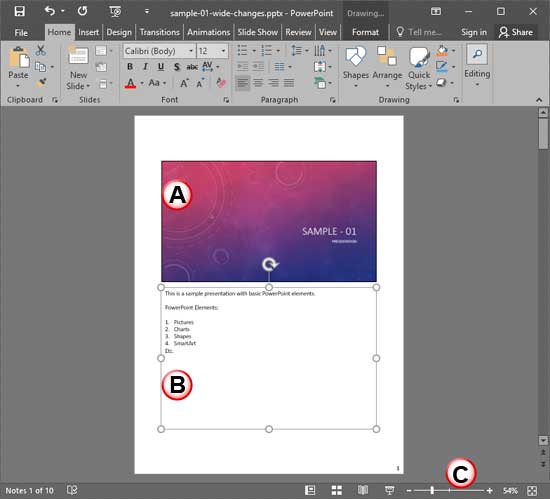The width and height of the screenshot is (550, 499).
Task: Open the Font dialog launcher
Action: coord(226,100)
